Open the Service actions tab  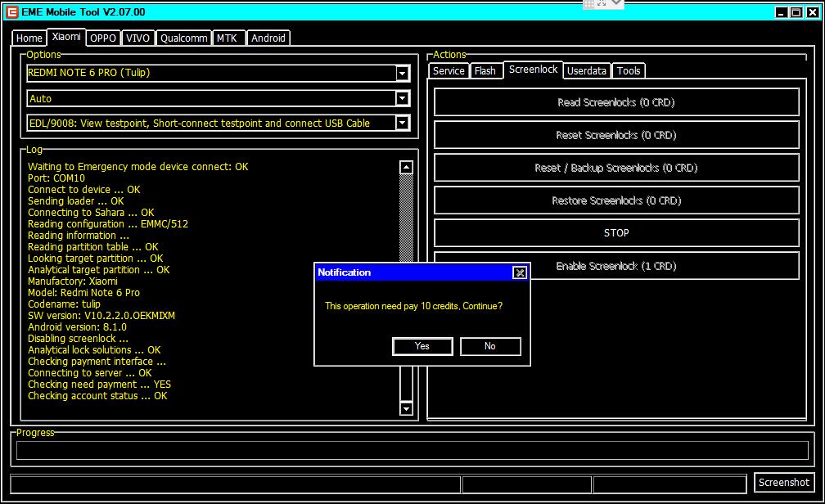449,70
